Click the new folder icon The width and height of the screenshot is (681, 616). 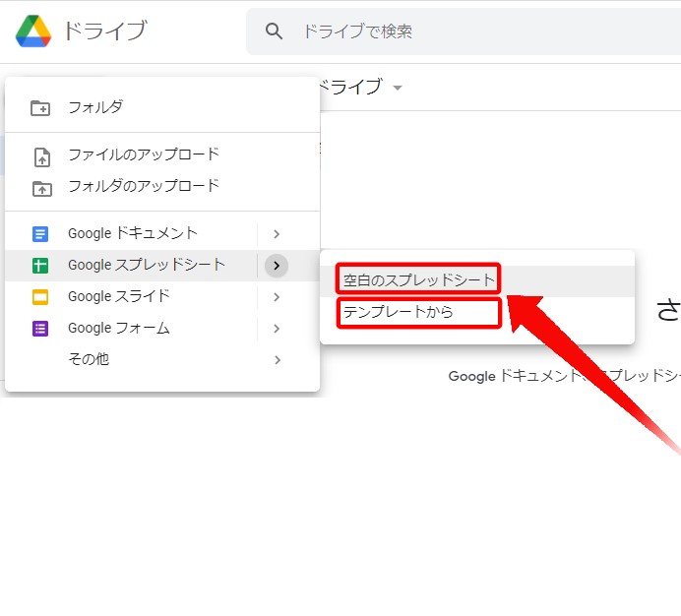[x=40, y=108]
